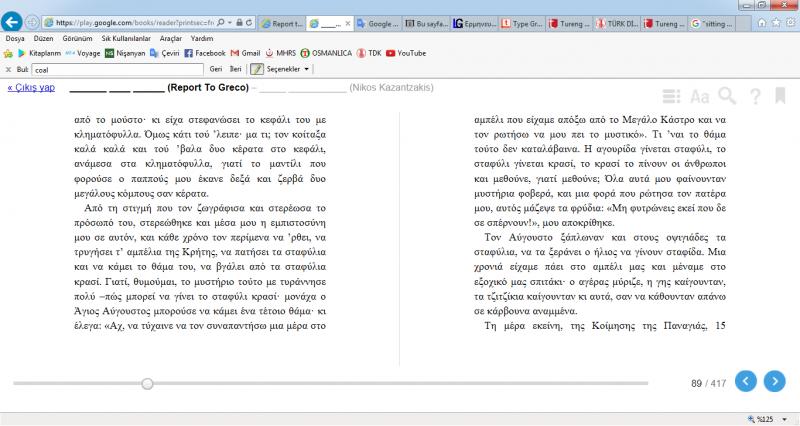Click the add-to-favorites-bar star icon
This screenshot has width=800, height=426.
point(8,53)
